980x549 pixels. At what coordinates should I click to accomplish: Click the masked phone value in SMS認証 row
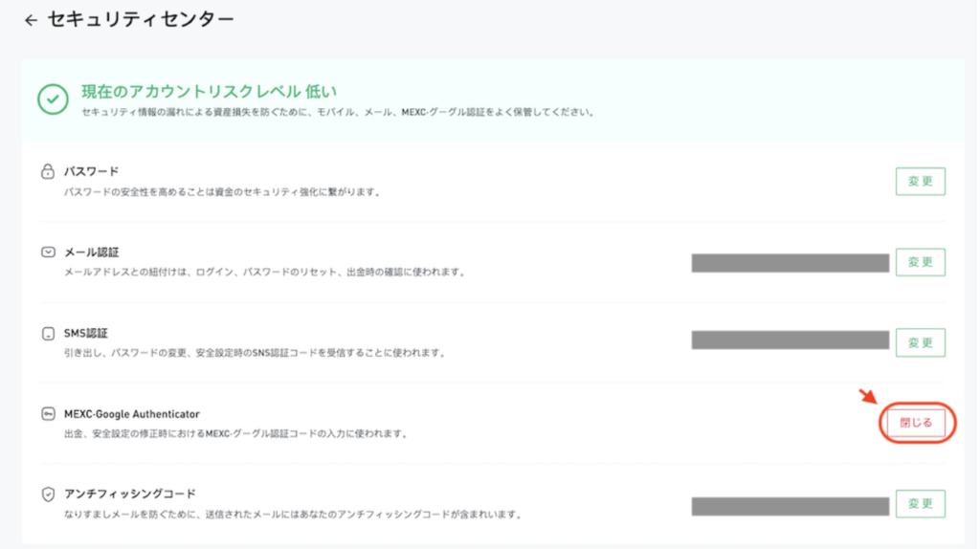[x=790, y=340]
